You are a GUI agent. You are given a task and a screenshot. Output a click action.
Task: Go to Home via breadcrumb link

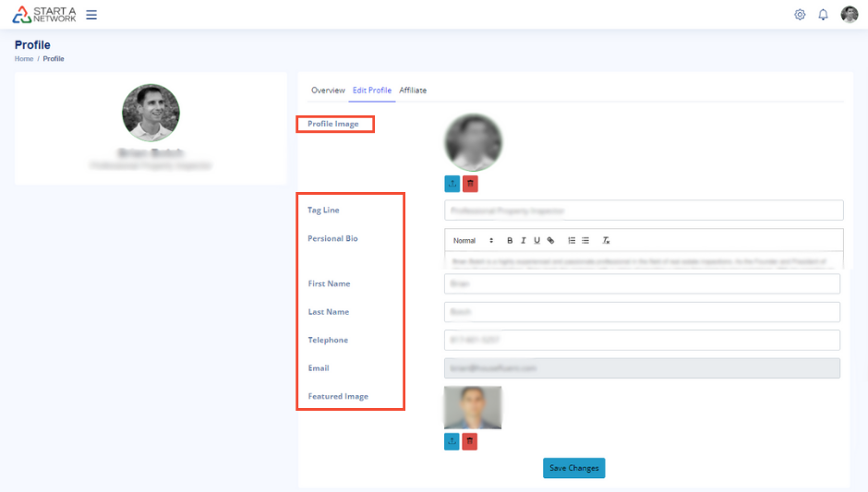[24, 59]
